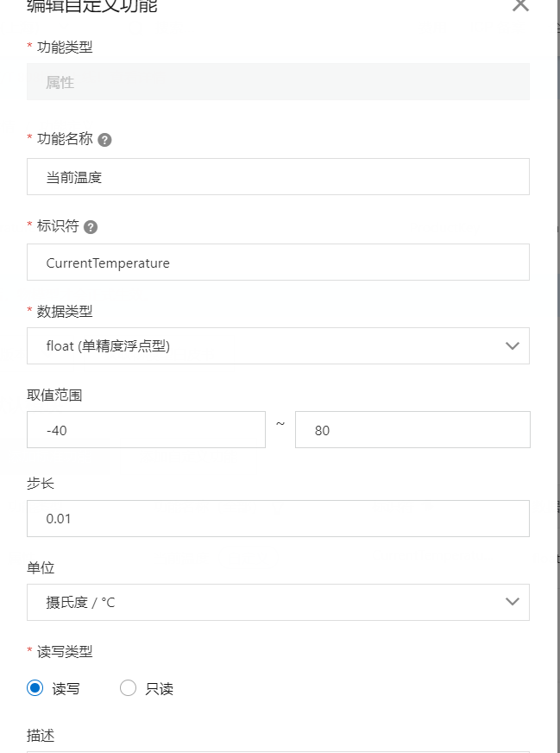Open the 功能名称 help tooltip icon

[104, 138]
